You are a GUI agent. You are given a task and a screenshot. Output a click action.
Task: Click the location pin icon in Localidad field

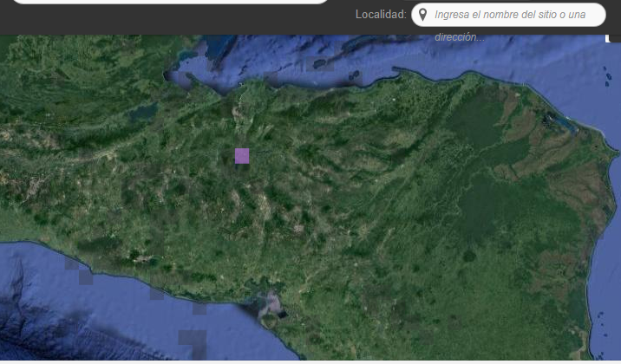point(423,15)
